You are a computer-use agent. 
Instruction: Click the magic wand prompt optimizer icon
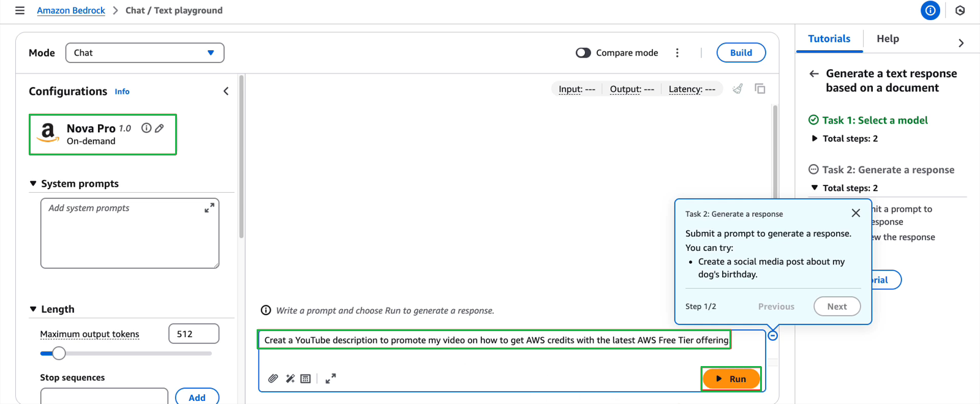290,379
